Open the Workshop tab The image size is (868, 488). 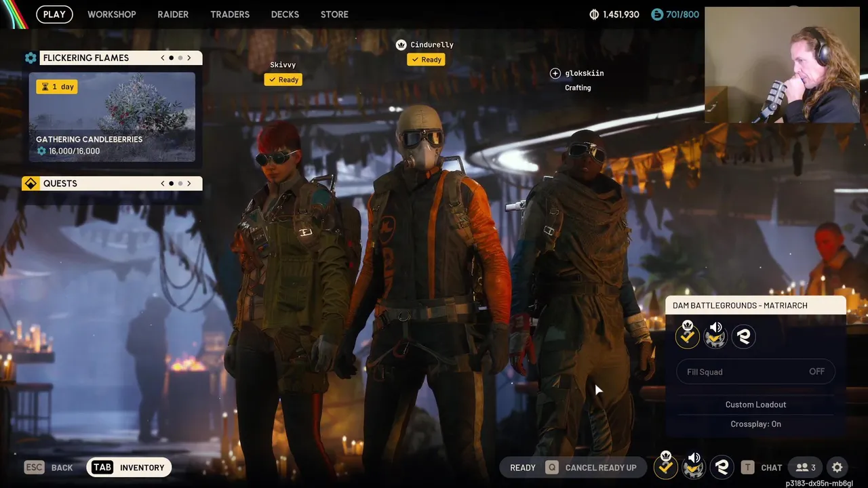tap(111, 14)
